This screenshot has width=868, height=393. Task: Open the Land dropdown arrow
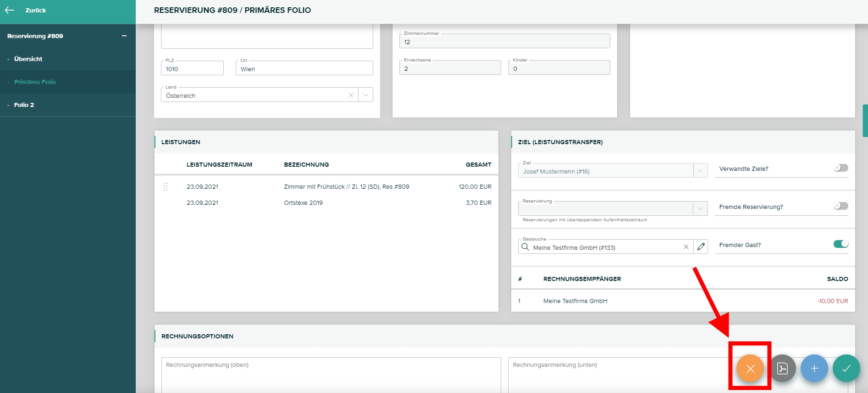tap(365, 95)
